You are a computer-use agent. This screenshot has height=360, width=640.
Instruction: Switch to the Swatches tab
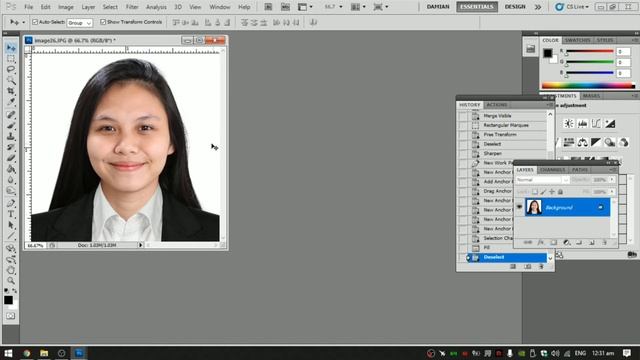(578, 40)
